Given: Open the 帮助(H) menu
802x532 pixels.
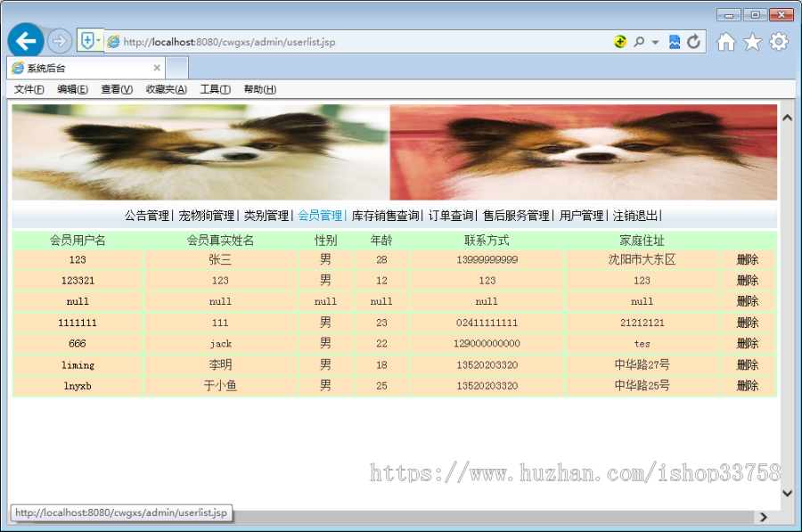Looking at the screenshot, I should tap(260, 89).
